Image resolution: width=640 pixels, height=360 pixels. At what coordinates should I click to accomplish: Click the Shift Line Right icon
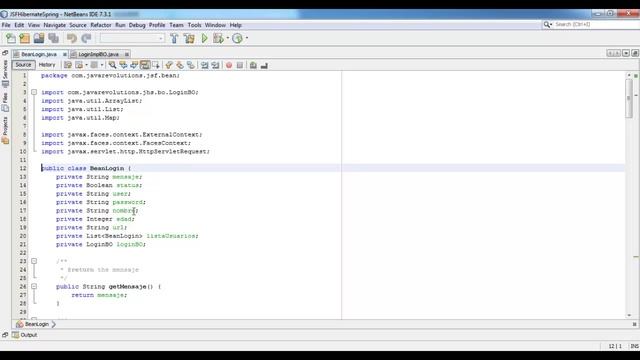pos(215,65)
